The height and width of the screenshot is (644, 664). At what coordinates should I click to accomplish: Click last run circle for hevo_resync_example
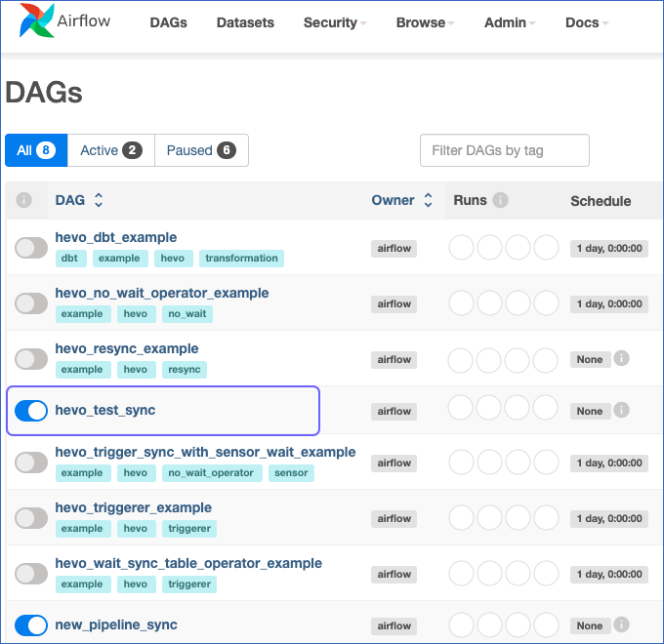545,360
